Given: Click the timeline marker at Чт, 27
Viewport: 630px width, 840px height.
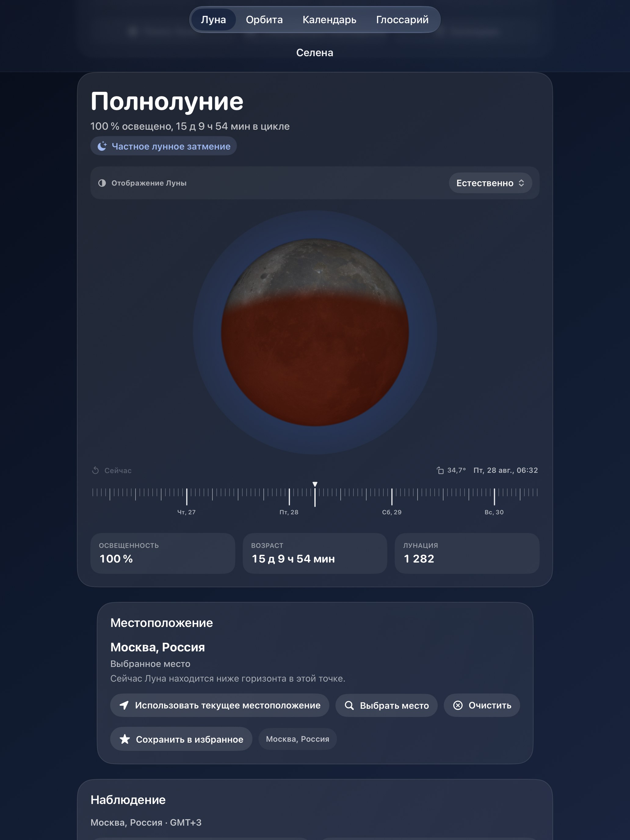Looking at the screenshot, I should 186,497.
